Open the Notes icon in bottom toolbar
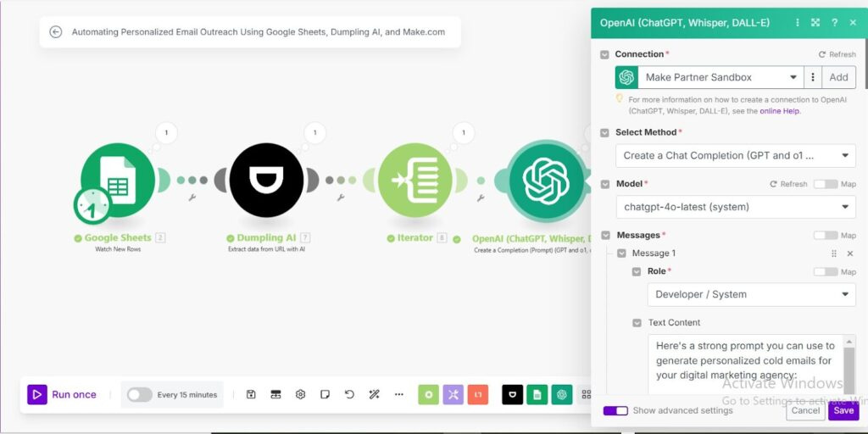 pos(325,395)
